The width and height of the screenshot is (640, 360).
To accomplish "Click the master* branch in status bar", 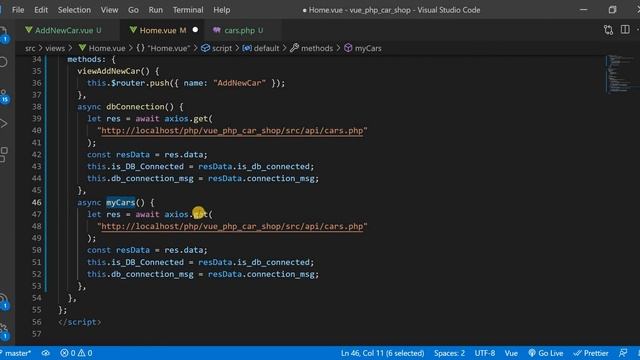I will 16,353.
